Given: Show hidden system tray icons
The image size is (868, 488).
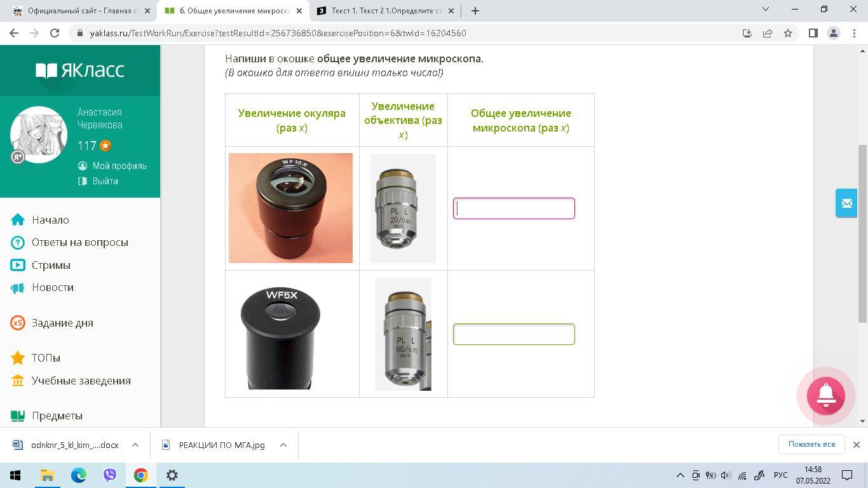Looking at the screenshot, I should pyautogui.click(x=680, y=475).
